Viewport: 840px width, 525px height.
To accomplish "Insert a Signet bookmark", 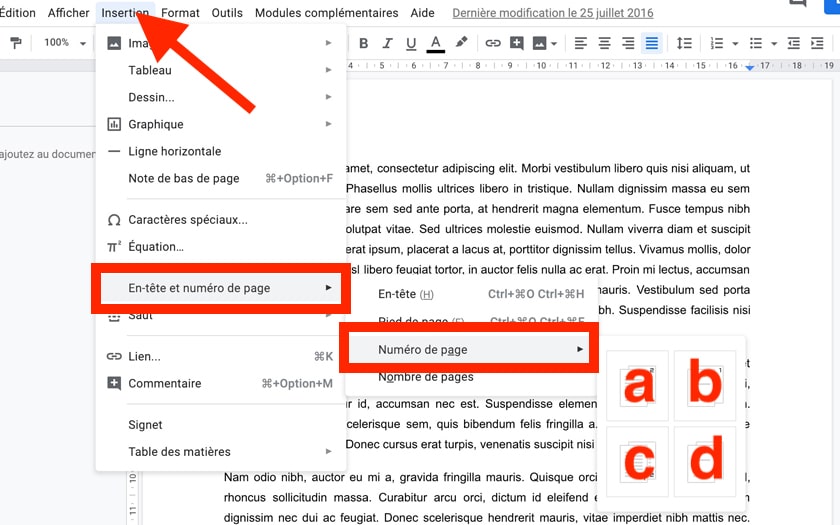I will click(221, 425).
